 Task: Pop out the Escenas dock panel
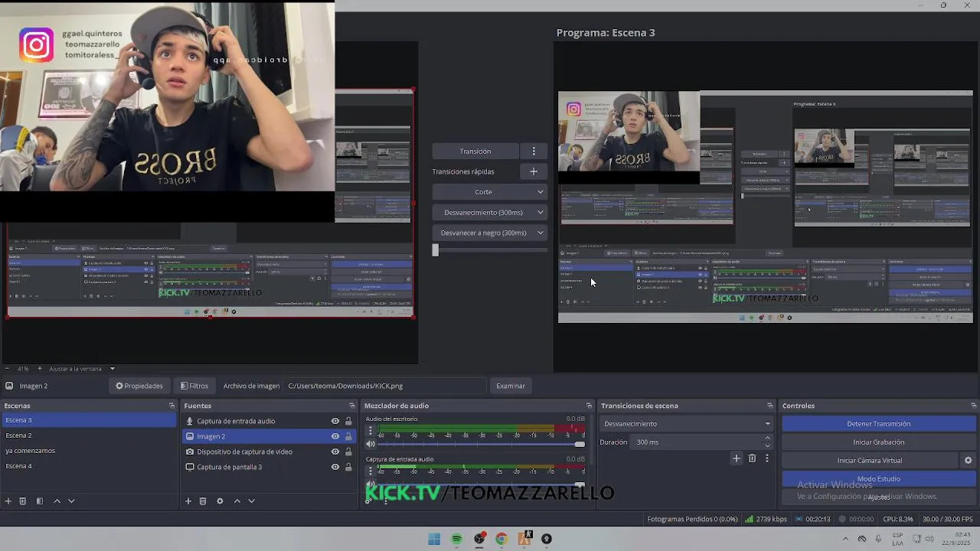171,406
